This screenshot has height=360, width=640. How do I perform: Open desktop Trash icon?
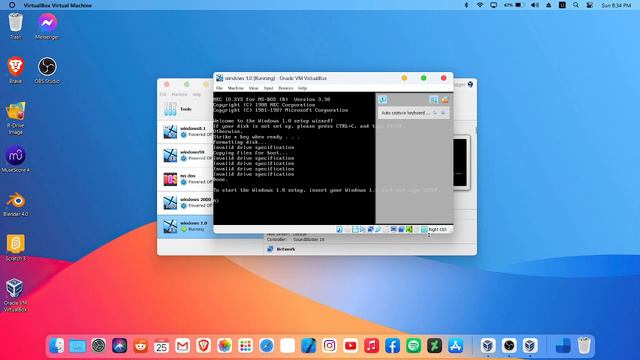pos(16,26)
